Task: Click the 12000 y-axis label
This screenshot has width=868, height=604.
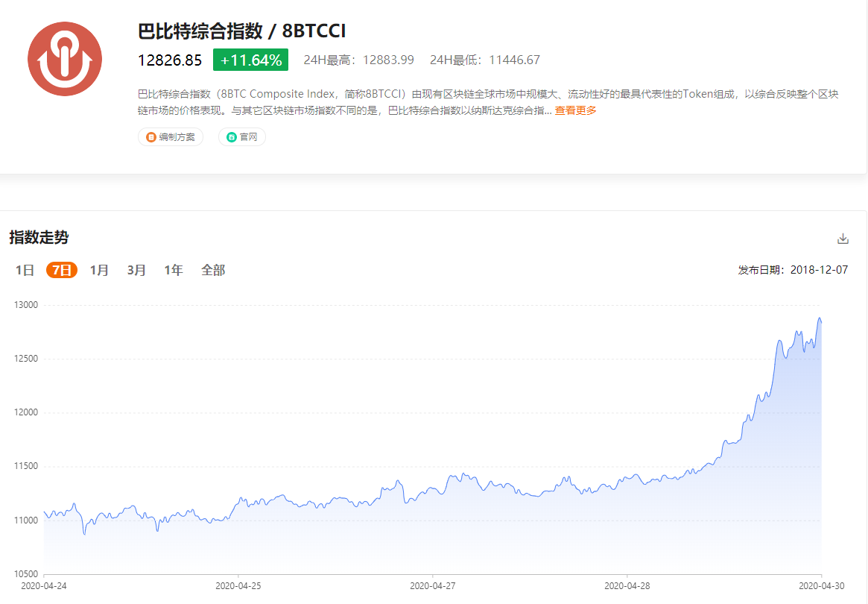Action: 26,412
